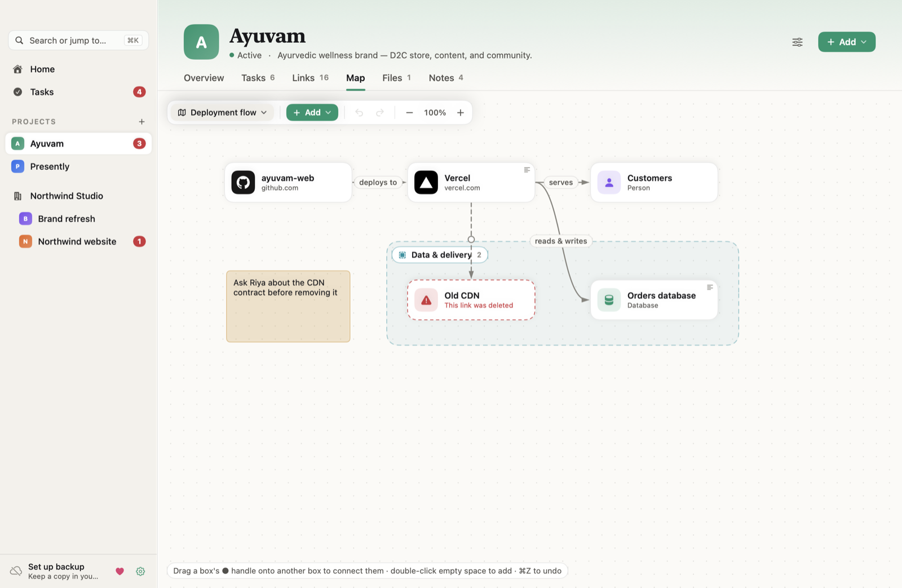Open the Northwind website project
902x588 pixels.
click(78, 241)
